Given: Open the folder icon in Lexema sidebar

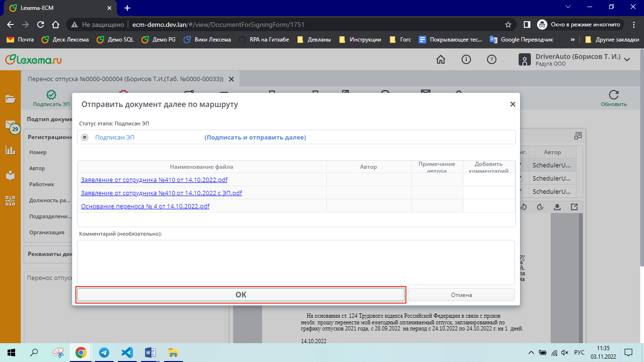Looking at the screenshot, I should click(10, 99).
